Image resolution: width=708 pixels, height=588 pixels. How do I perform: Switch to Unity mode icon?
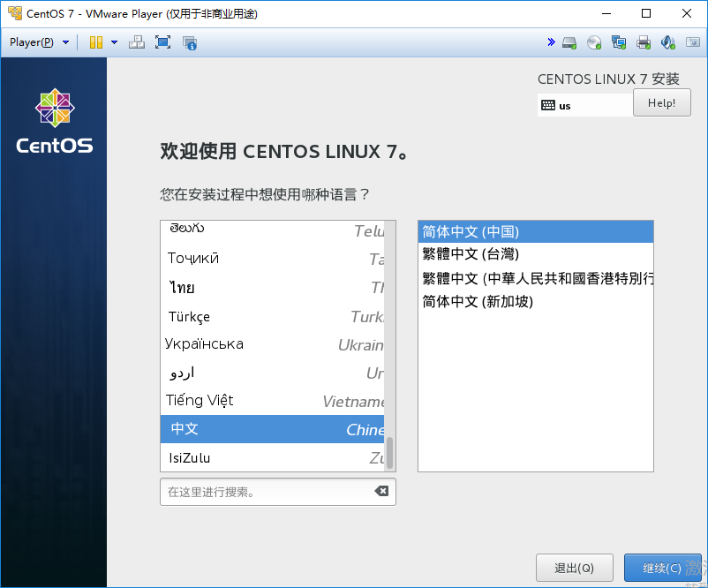[190, 43]
